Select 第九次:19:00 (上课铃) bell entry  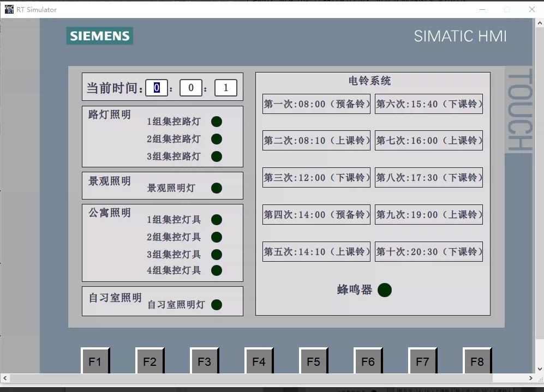click(x=429, y=215)
